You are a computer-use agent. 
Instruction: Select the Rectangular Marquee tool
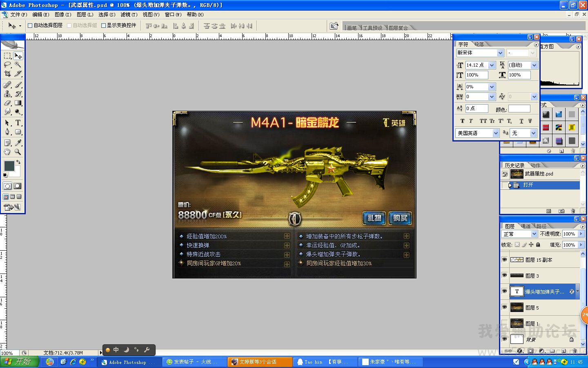click(7, 56)
